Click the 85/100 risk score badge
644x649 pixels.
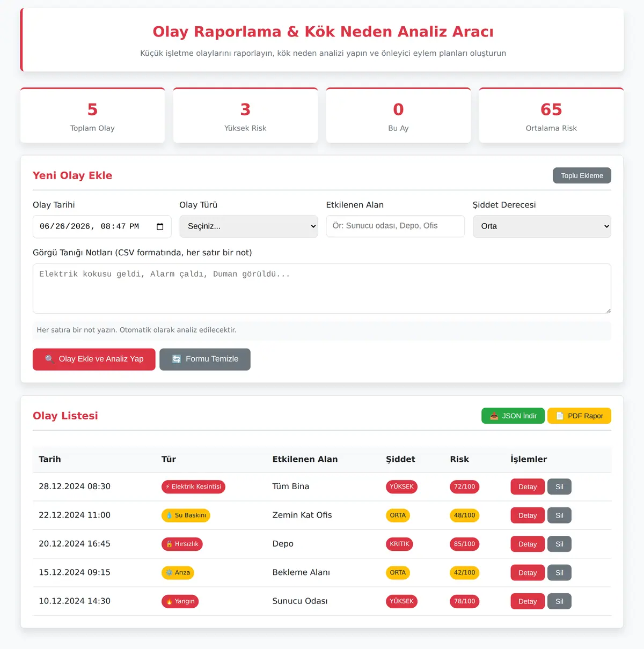pos(465,544)
